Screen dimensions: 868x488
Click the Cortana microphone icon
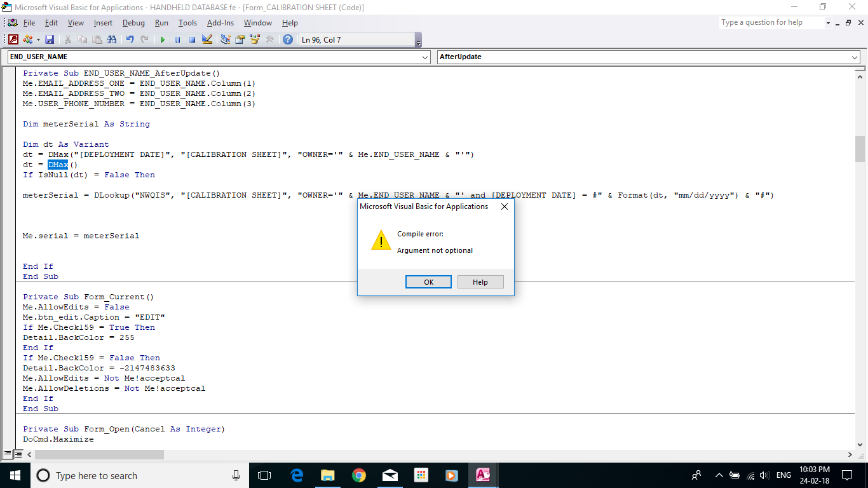coord(236,475)
